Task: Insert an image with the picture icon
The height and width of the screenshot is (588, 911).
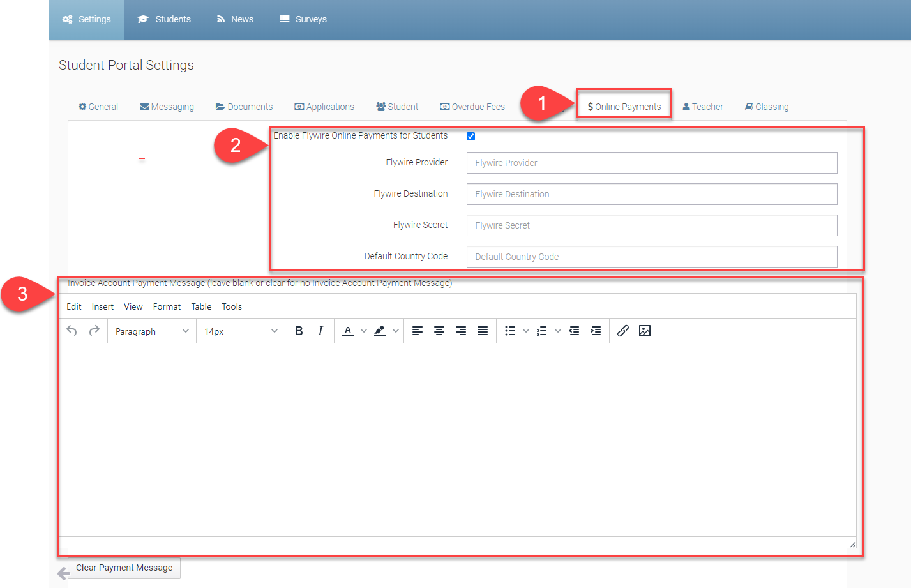Action: [x=645, y=331]
